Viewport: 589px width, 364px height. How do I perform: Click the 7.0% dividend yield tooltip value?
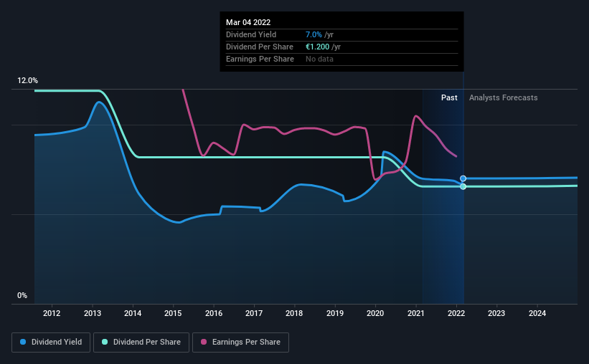[314, 34]
